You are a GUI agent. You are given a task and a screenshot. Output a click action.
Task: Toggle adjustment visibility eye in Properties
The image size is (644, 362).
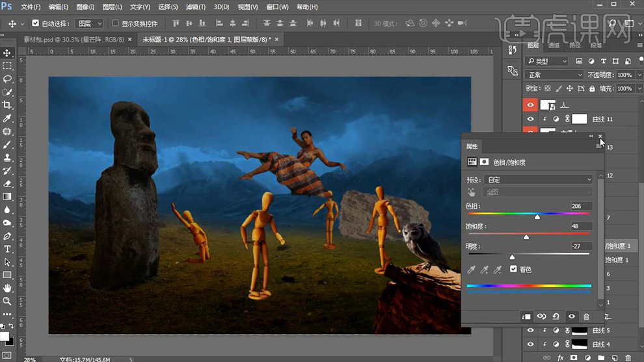(571, 317)
